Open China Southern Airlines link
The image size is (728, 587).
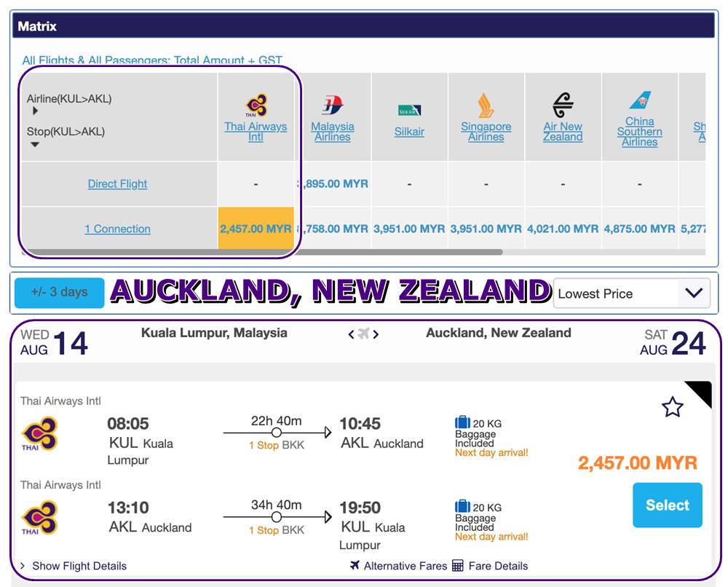(x=640, y=131)
